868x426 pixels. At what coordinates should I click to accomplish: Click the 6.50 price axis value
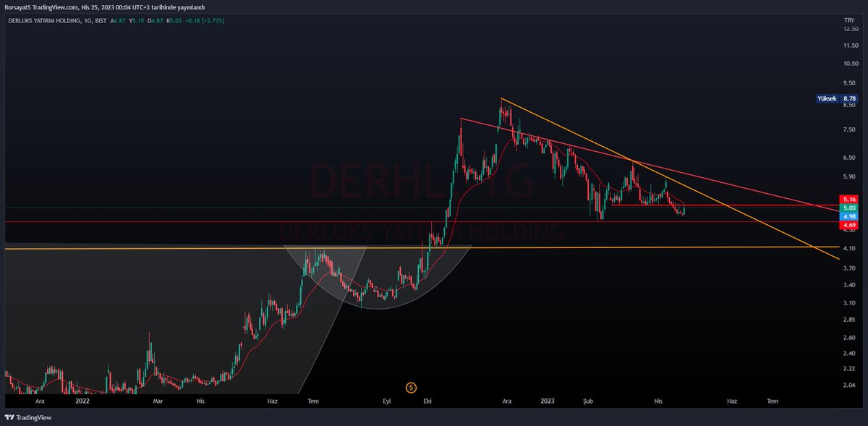[851, 157]
